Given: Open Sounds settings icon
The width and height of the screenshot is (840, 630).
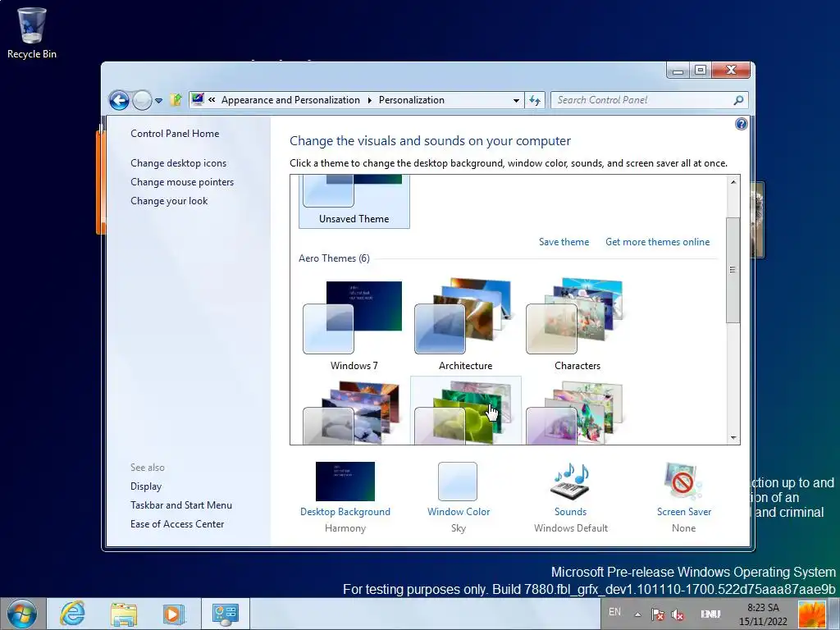Looking at the screenshot, I should coord(571,481).
